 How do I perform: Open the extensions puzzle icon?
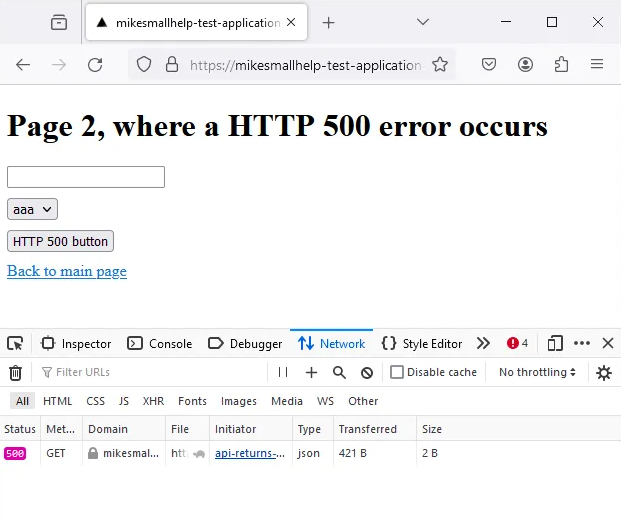(x=561, y=64)
